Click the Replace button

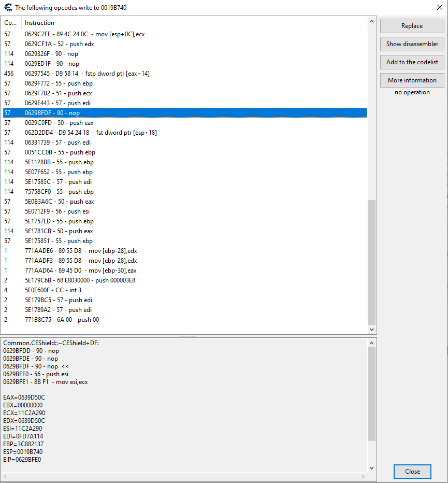(x=412, y=26)
